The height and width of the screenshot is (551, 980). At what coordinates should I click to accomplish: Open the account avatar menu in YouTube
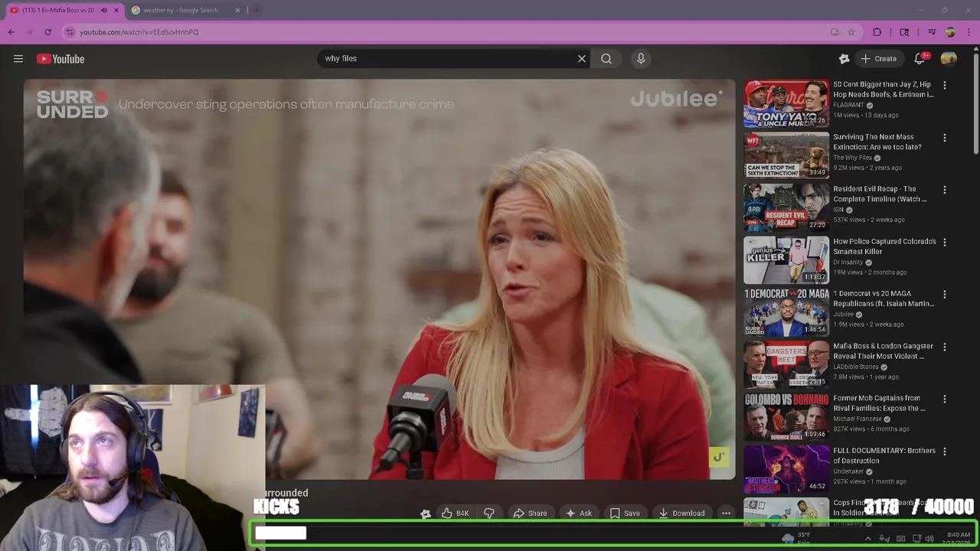click(x=949, y=59)
